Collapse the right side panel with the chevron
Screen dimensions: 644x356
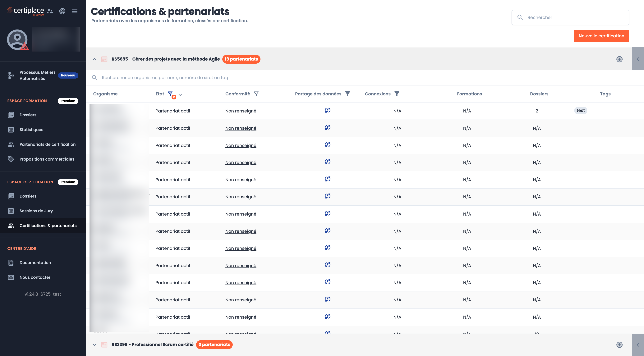pyautogui.click(x=637, y=59)
